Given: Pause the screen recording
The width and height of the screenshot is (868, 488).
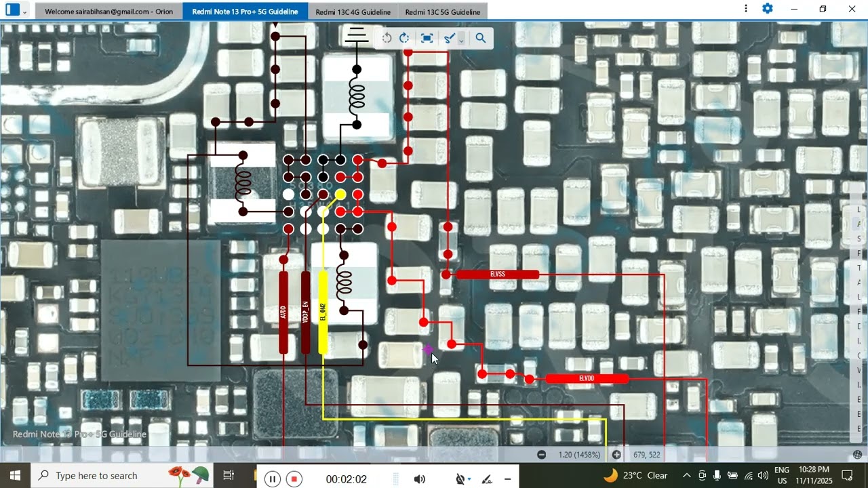Looking at the screenshot, I should [272, 479].
